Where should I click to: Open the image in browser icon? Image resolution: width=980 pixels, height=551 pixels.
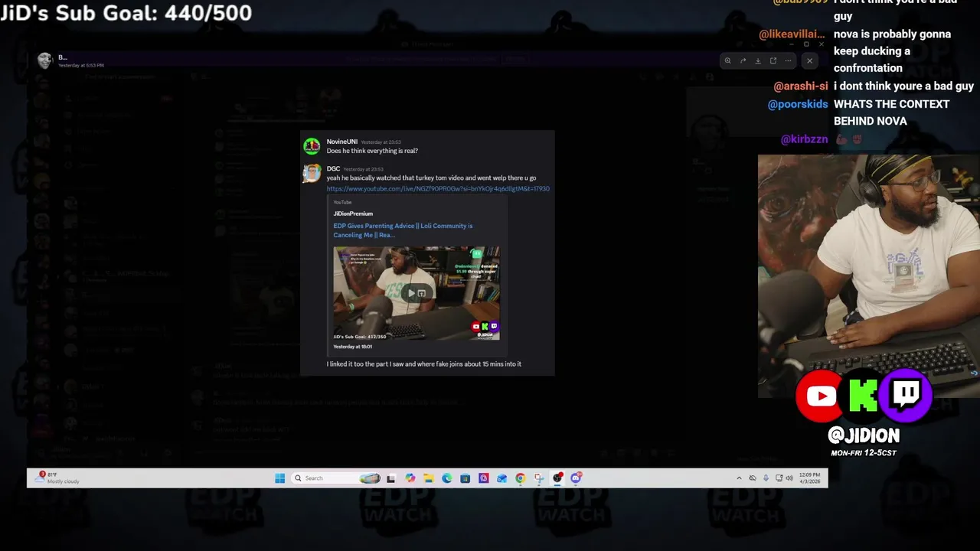pyautogui.click(x=773, y=60)
